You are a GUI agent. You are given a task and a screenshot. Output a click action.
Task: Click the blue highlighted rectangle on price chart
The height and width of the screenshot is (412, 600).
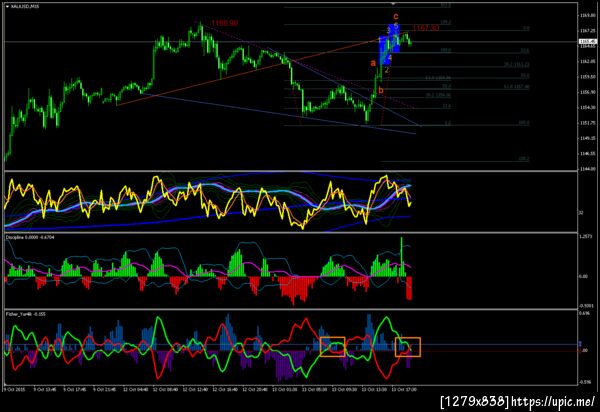[389, 45]
